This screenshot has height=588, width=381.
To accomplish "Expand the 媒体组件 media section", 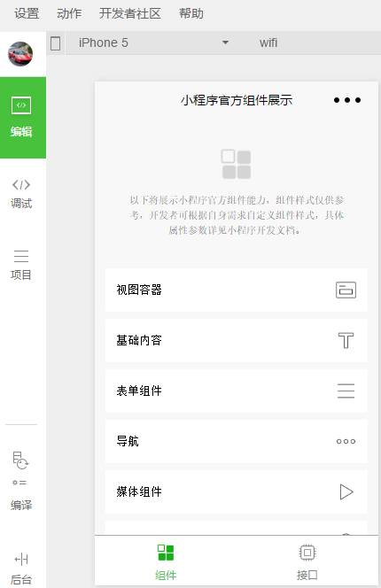I will (237, 491).
